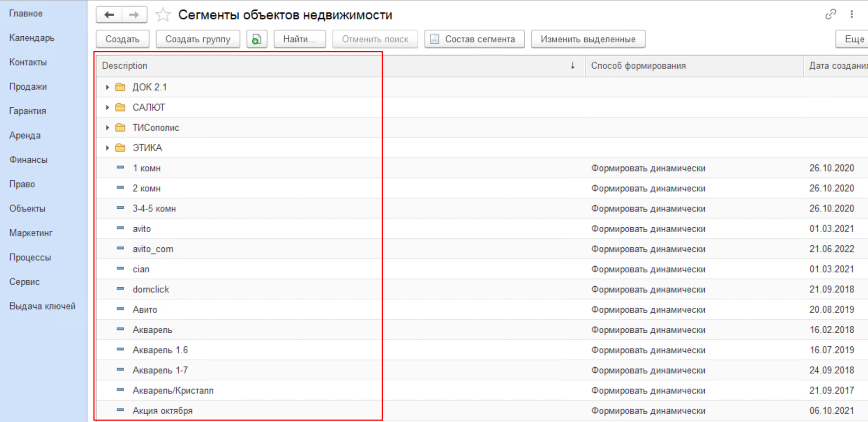
Task: Select the domclick segment row
Action: 151,290
